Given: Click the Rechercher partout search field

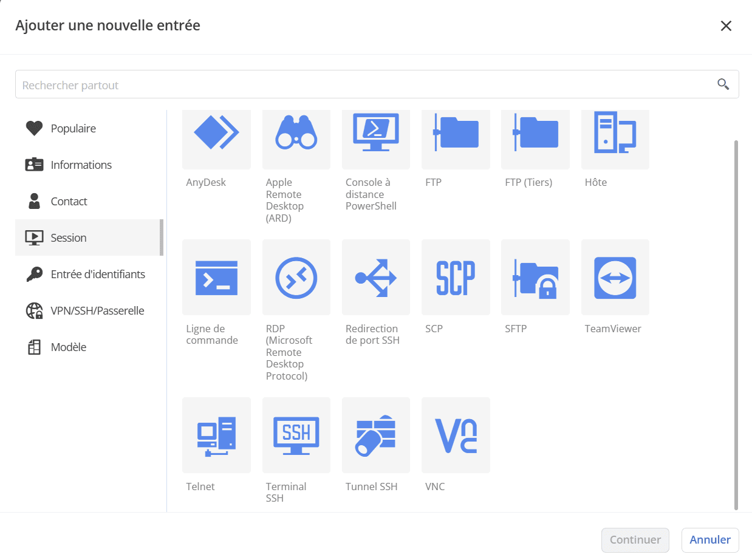Looking at the screenshot, I should coord(364,85).
